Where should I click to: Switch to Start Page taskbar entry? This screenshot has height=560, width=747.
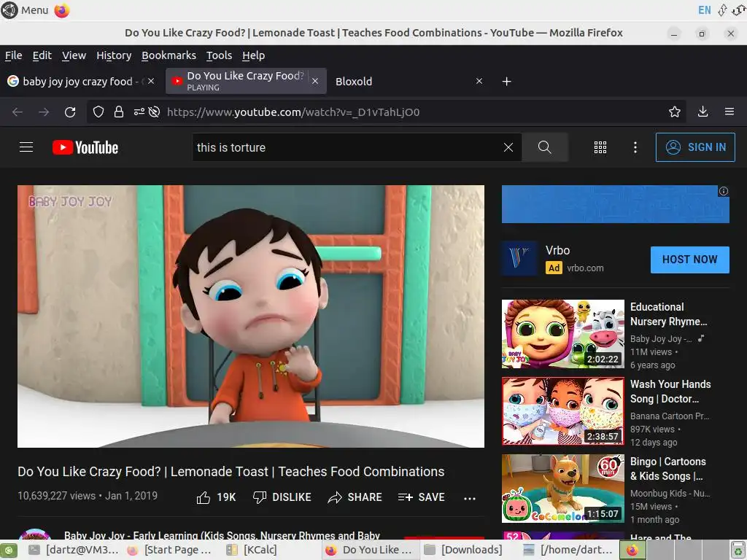point(169,550)
